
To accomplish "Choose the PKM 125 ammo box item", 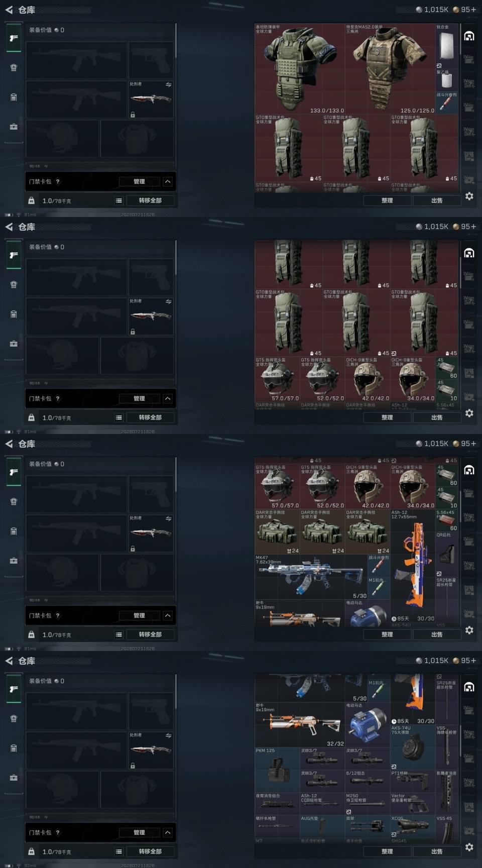I will [277, 770].
